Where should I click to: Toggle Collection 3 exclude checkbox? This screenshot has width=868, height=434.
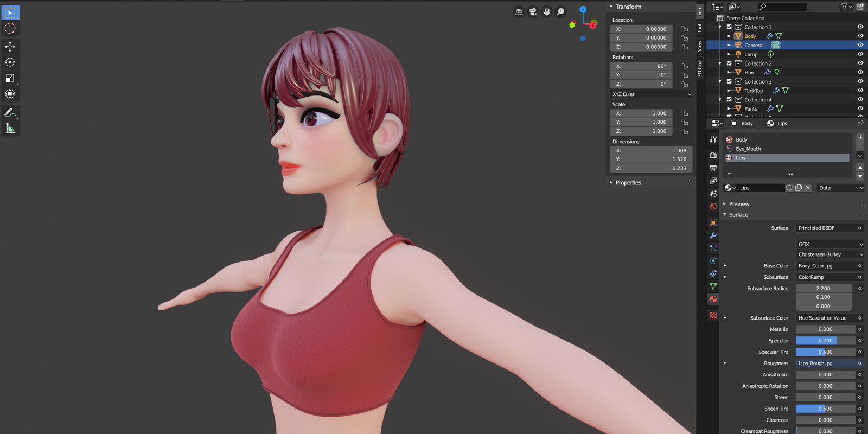tap(729, 81)
